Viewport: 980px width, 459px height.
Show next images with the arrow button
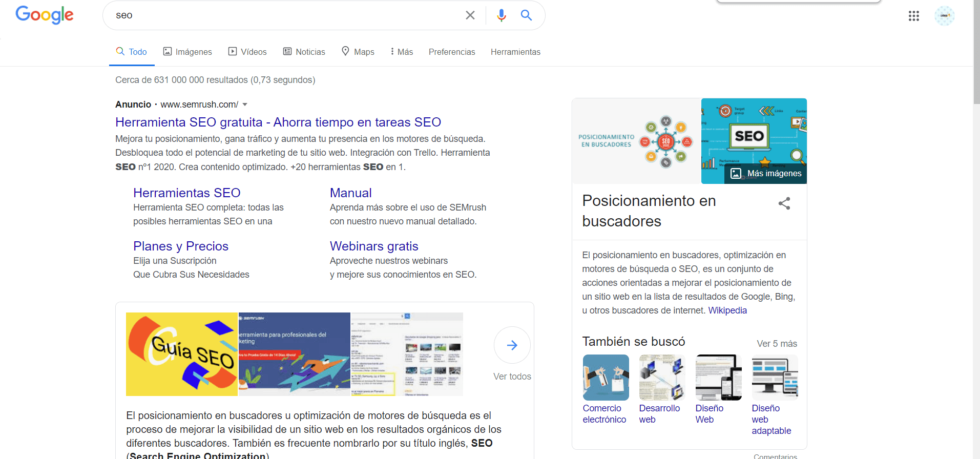tap(512, 345)
